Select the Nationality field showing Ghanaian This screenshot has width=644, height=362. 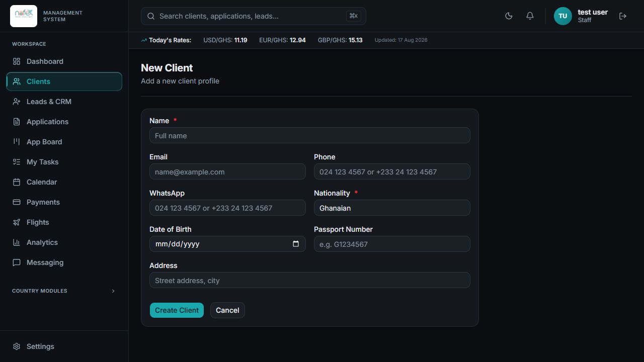(x=392, y=208)
